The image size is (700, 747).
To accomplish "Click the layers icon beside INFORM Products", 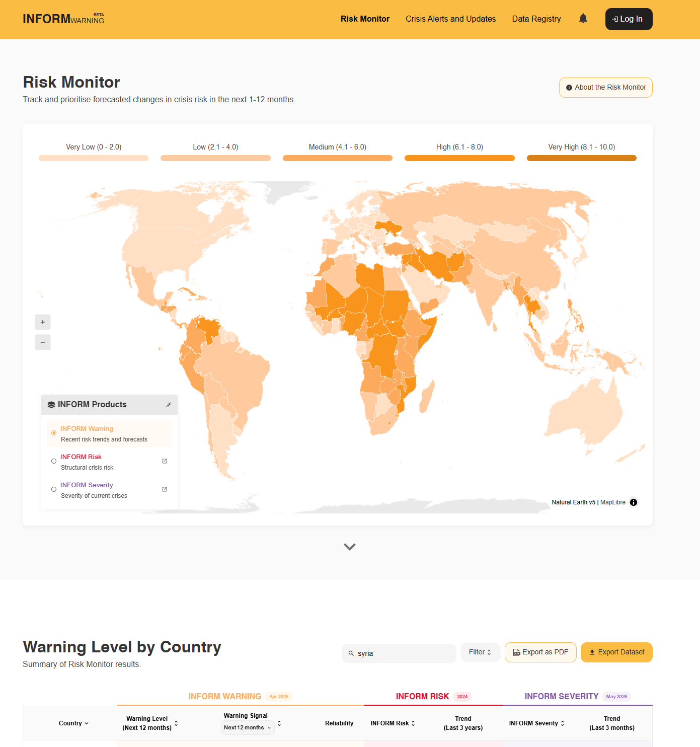I will pos(51,405).
